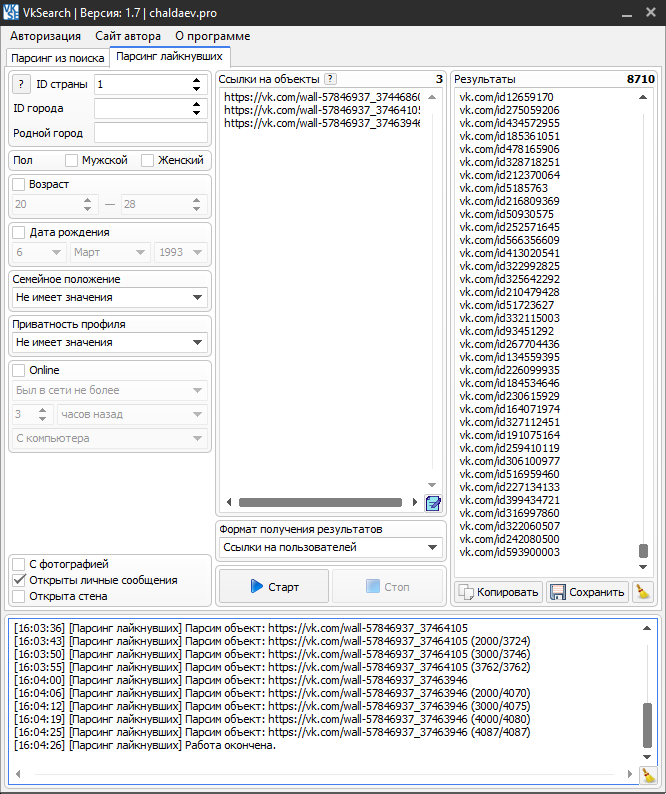Save results with the Сохранить button

coord(587,591)
